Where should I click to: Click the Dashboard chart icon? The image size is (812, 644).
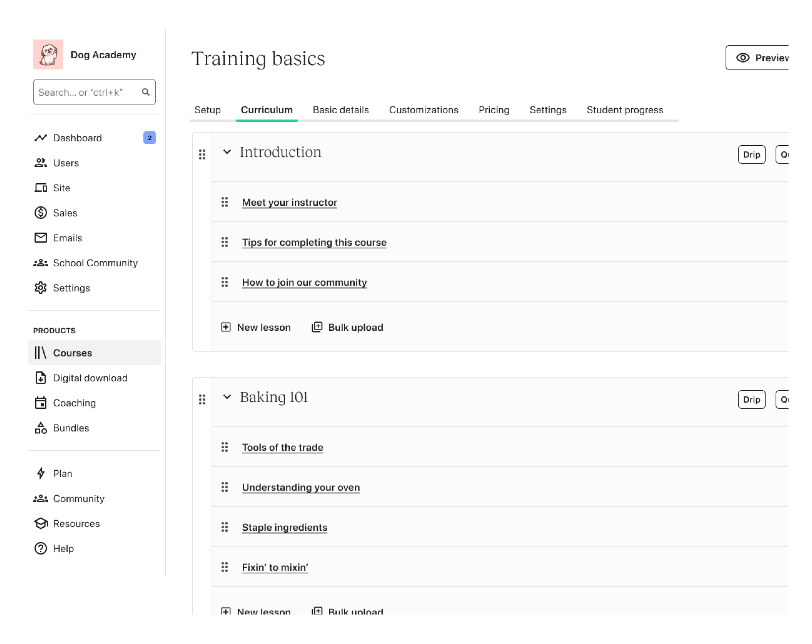pyautogui.click(x=41, y=138)
